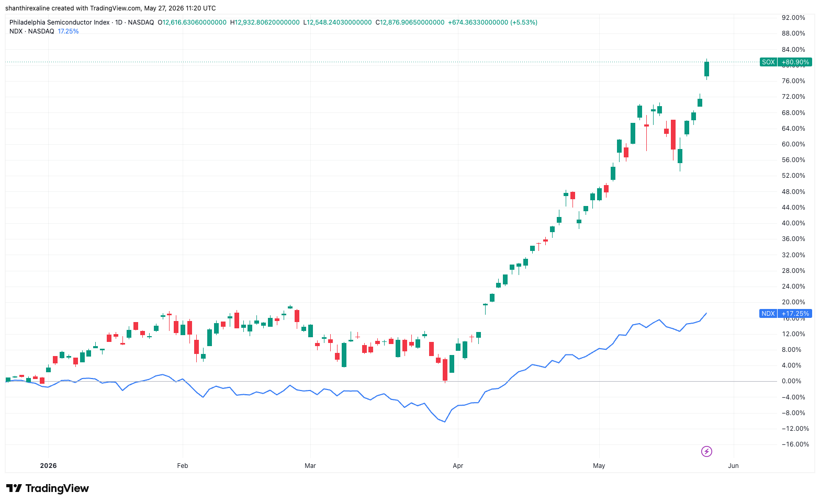Image resolution: width=820 pixels, height=504 pixels.
Task: Click the 17.25% NDX legend value
Action: (68, 31)
